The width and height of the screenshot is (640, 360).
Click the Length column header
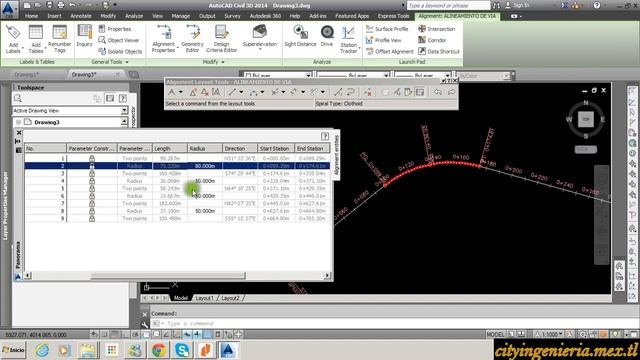[x=170, y=149]
